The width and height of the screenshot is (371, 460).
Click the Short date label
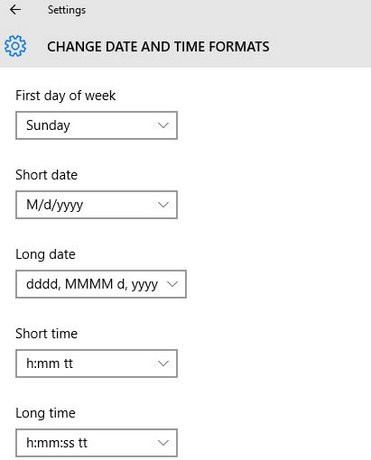click(46, 175)
